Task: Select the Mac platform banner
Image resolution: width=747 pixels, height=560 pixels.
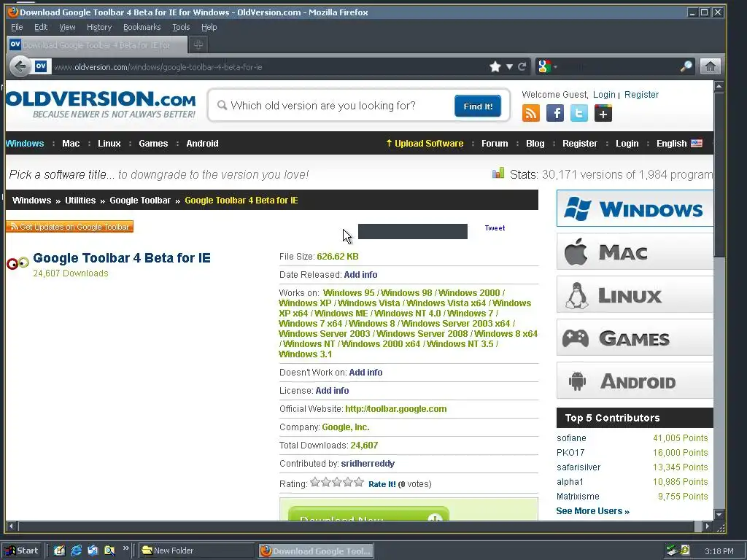Action: pos(635,252)
